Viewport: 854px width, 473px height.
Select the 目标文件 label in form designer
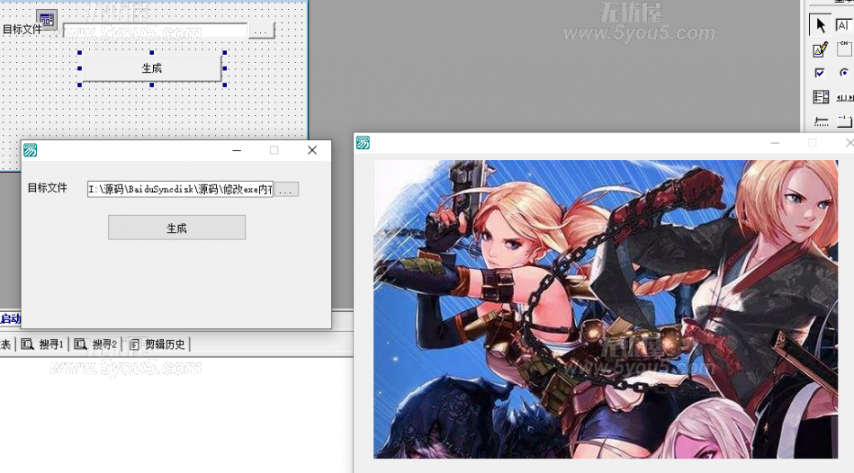22,29
